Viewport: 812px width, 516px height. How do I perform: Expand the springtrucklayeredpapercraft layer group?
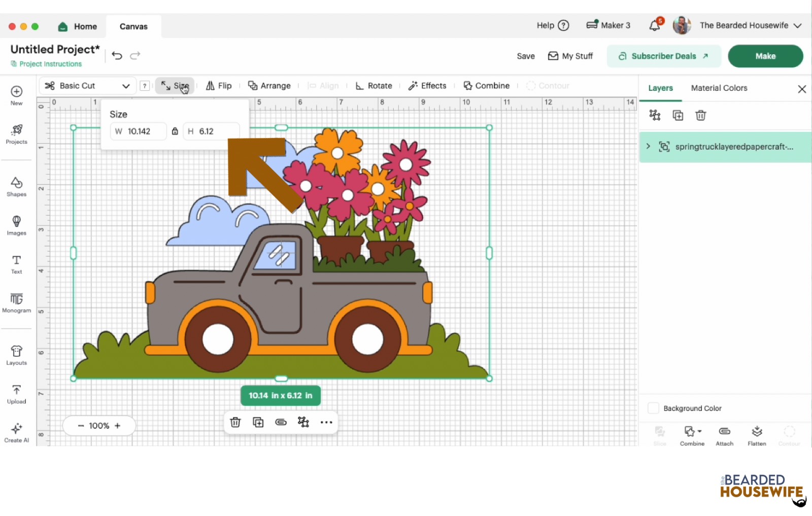click(x=648, y=147)
